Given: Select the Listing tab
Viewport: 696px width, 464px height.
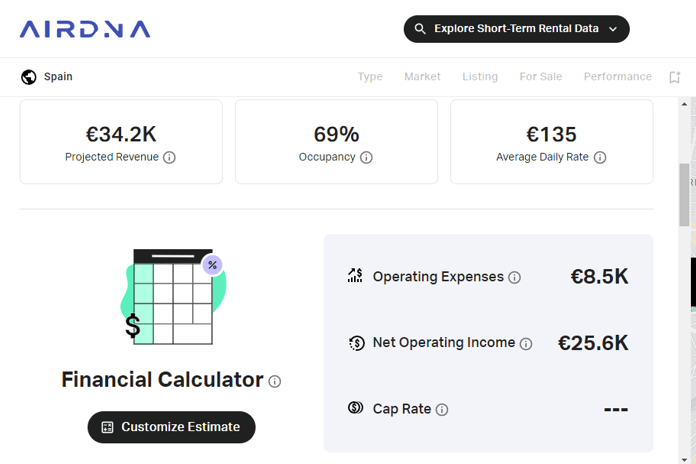Looking at the screenshot, I should click(480, 77).
